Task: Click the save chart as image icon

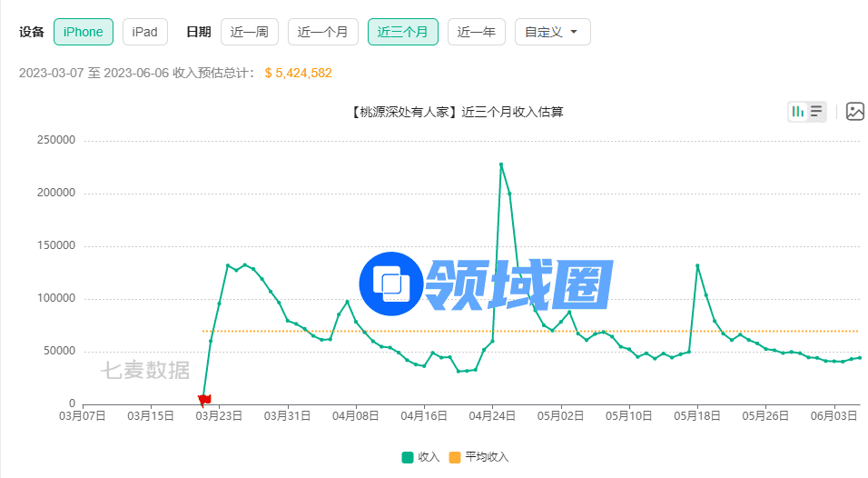Action: [854, 112]
